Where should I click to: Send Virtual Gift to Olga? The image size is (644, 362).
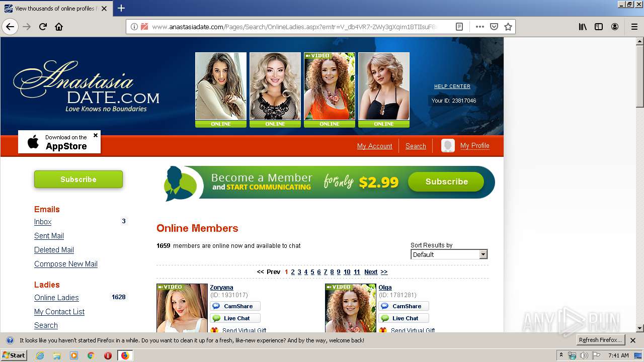coord(407,330)
